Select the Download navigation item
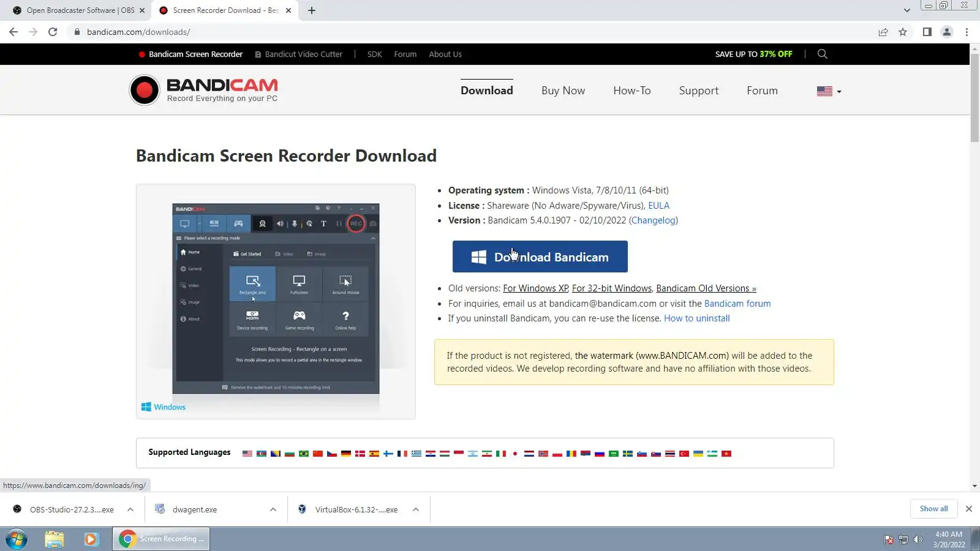The height and width of the screenshot is (551, 980). click(x=487, y=91)
